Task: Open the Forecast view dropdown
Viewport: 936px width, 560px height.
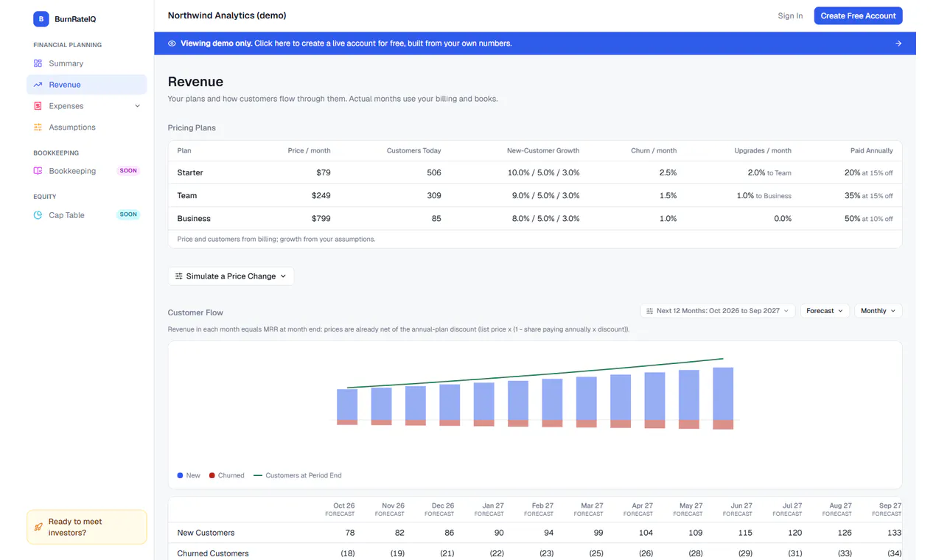Action: (825, 311)
